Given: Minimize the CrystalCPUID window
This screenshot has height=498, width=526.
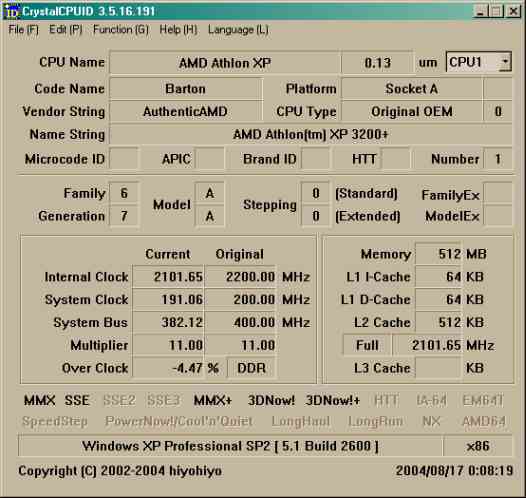Looking at the screenshot, I should [x=480, y=12].
